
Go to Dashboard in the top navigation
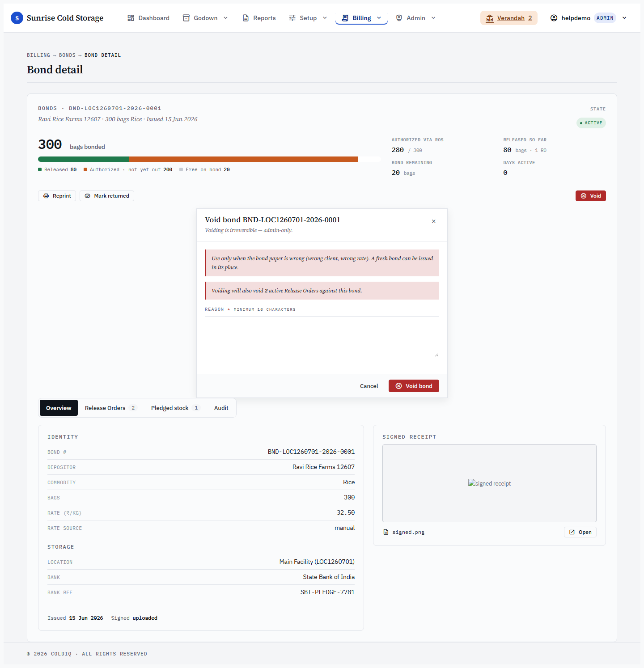tap(148, 18)
